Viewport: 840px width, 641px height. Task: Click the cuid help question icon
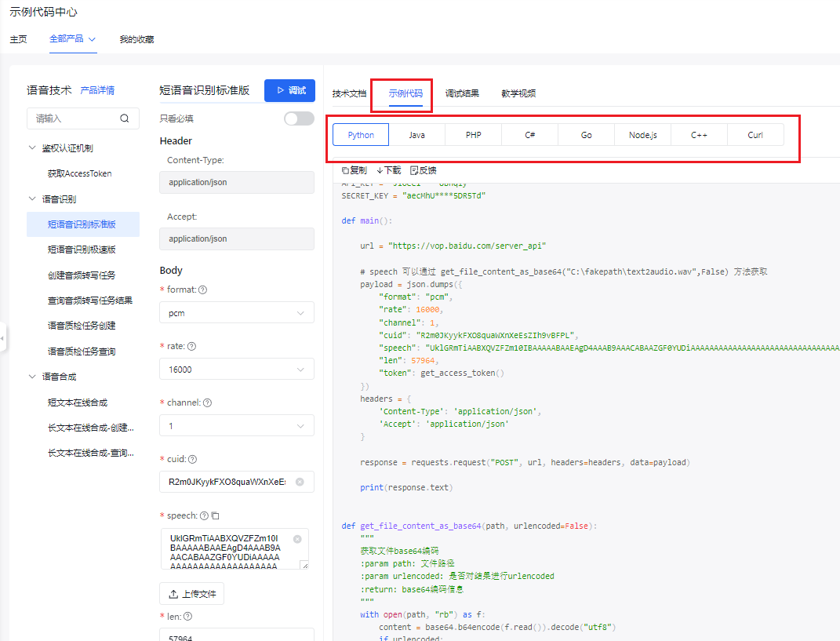192,459
